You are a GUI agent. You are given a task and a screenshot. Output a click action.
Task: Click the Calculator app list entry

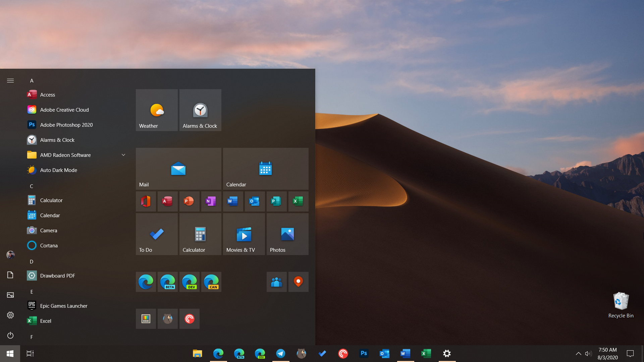click(x=51, y=200)
